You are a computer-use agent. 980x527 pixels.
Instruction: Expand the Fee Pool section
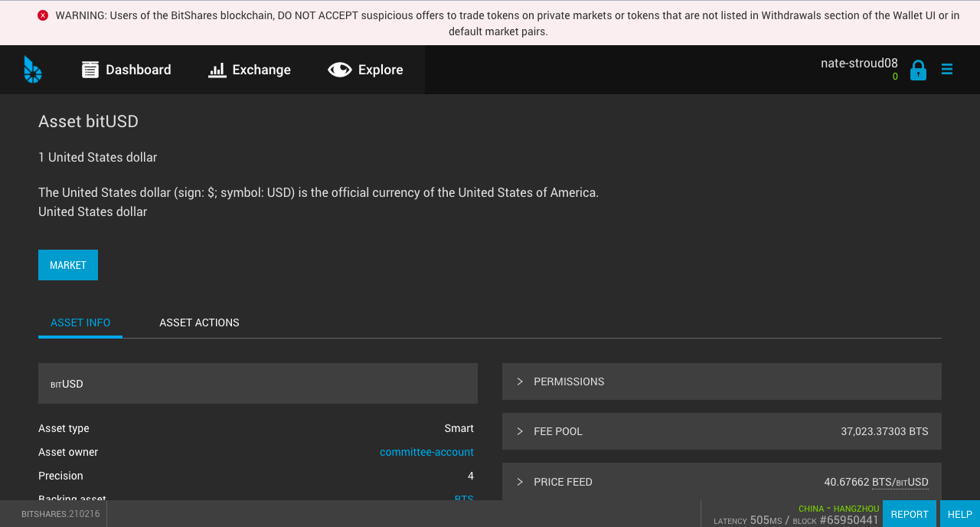click(722, 431)
